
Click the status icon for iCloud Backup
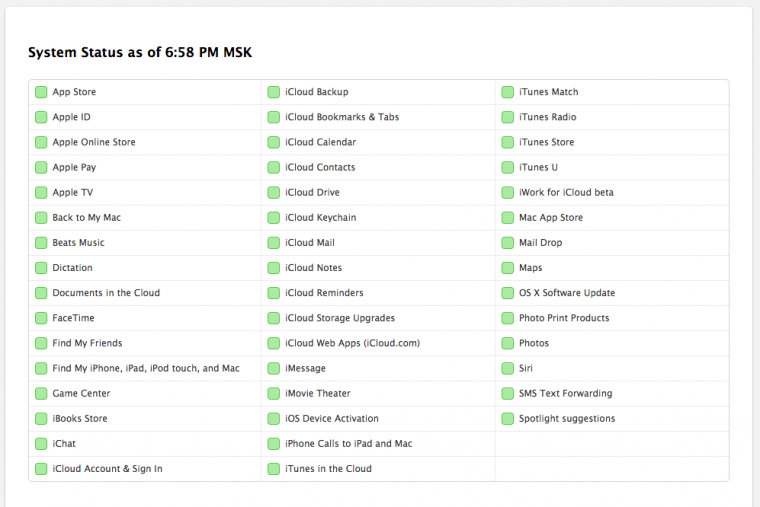tap(274, 92)
